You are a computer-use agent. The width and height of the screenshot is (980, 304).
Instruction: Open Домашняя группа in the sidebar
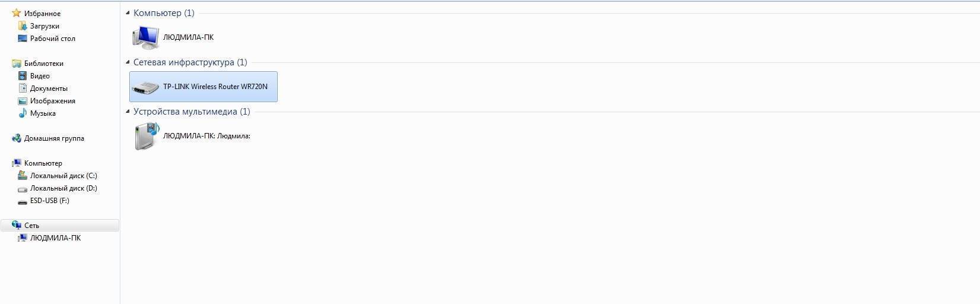tap(54, 138)
